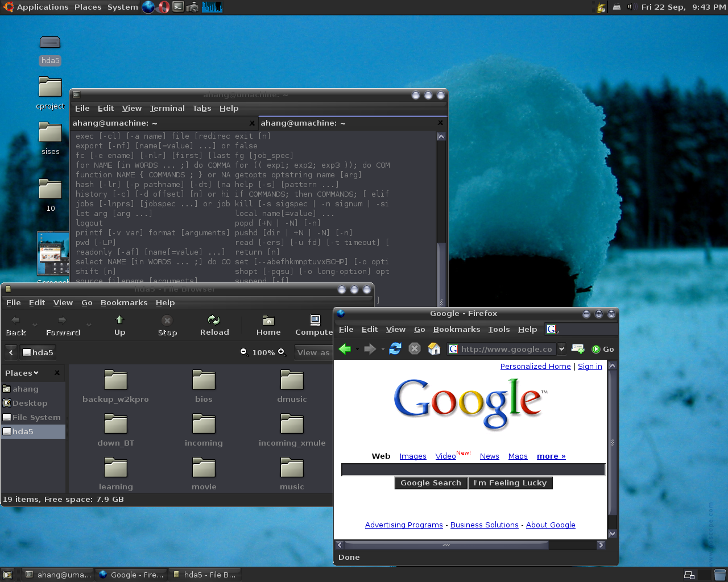Viewport: 728px width, 582px height.
Task: Click Computer in file browser toolbar
Action: (313, 326)
